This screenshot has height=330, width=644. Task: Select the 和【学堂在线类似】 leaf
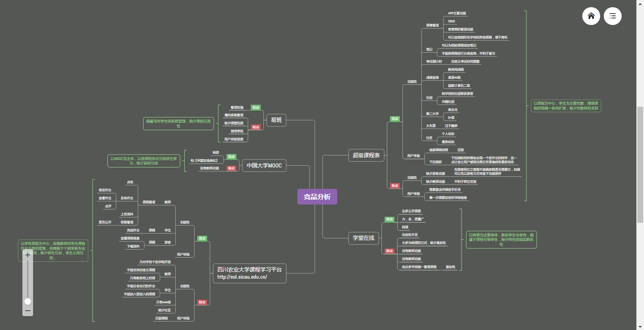(x=204, y=160)
